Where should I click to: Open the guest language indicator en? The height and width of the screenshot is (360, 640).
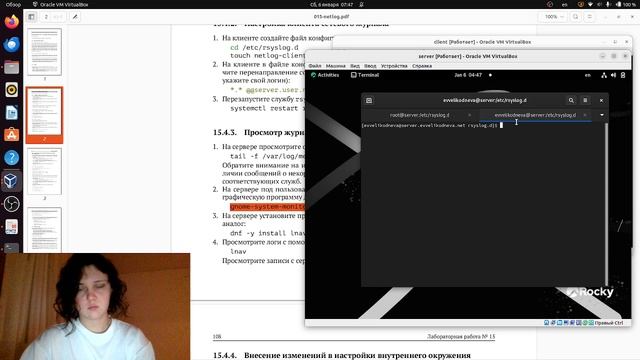[587, 75]
